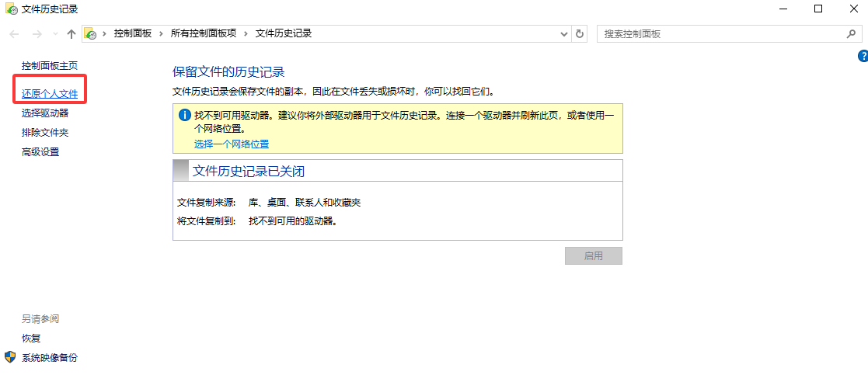Screen dimensions: 868x375
Task: Expand the address bar history dropdown
Action: (x=565, y=34)
